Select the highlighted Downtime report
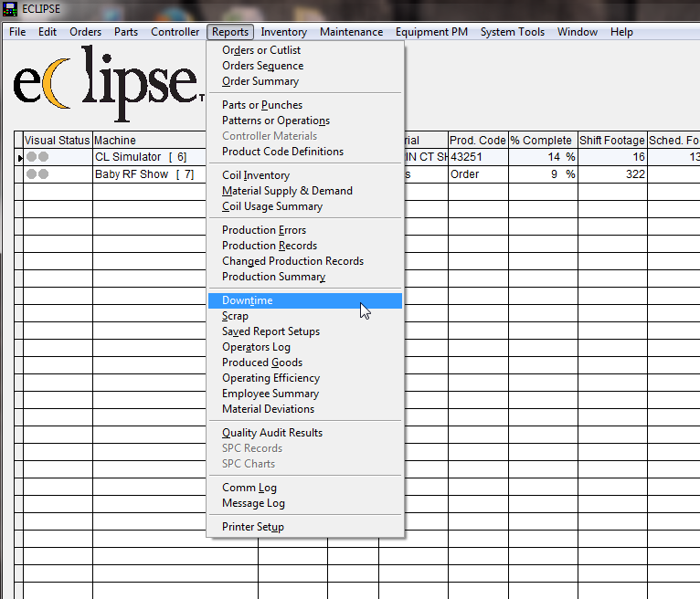Viewport: 700px width, 599px height. coord(305,300)
